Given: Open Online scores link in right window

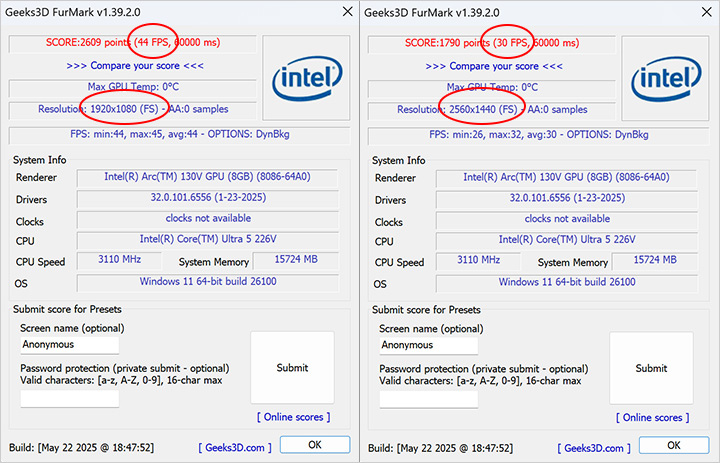Looking at the screenshot, I should (x=652, y=418).
